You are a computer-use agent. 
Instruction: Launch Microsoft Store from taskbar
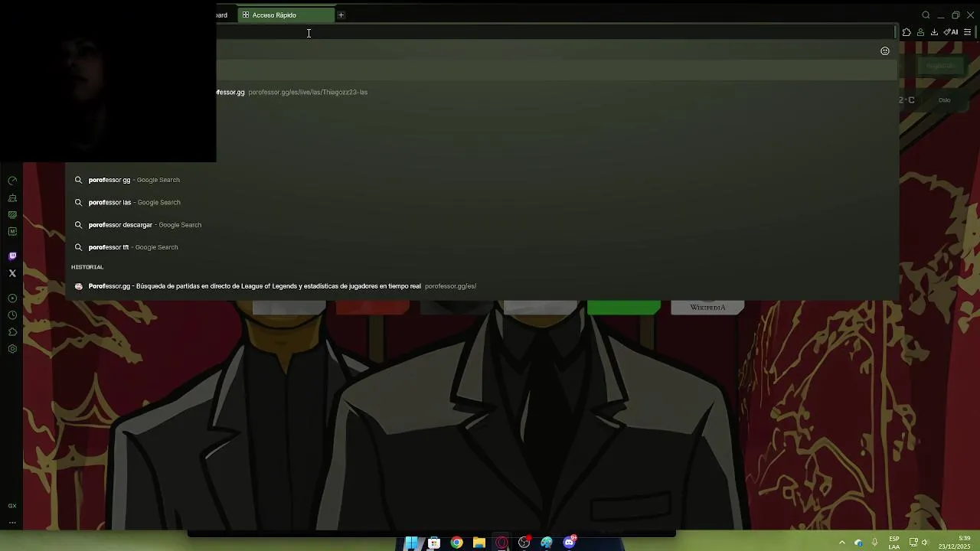[x=434, y=543]
